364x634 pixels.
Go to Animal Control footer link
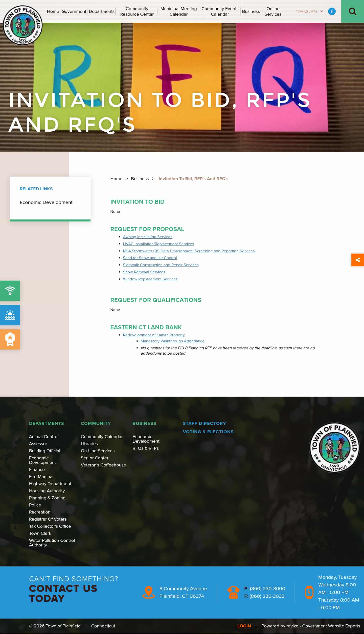click(44, 437)
